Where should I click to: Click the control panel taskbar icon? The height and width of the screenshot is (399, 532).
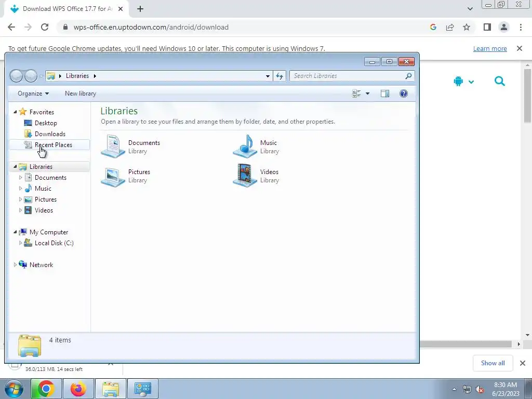(143, 389)
